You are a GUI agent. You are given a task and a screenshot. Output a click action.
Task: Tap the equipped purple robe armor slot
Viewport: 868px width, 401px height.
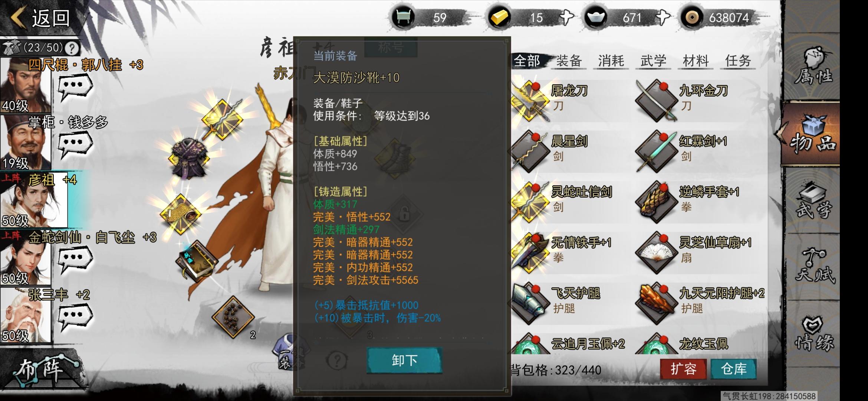point(189,159)
